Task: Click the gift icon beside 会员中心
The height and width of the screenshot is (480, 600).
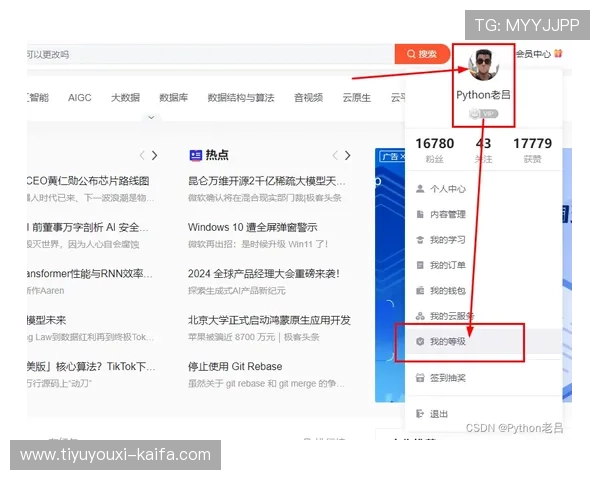Action: point(558,53)
